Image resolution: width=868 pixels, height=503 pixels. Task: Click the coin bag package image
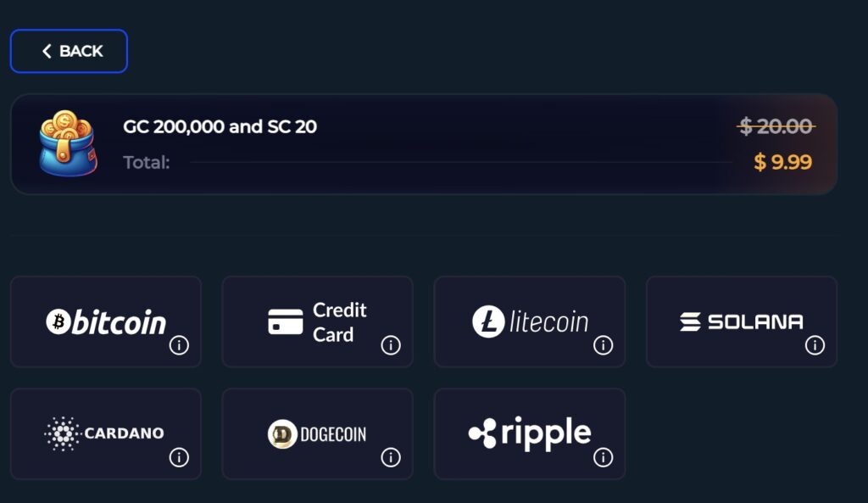point(68,143)
